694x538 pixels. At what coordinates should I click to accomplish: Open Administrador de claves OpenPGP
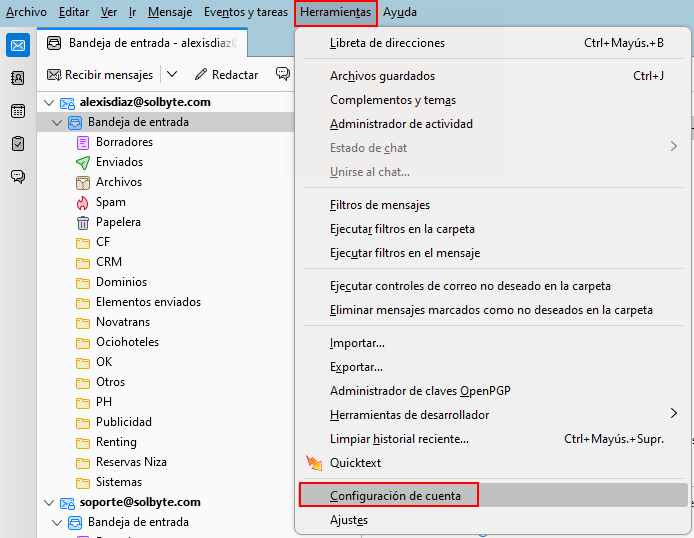(494, 391)
